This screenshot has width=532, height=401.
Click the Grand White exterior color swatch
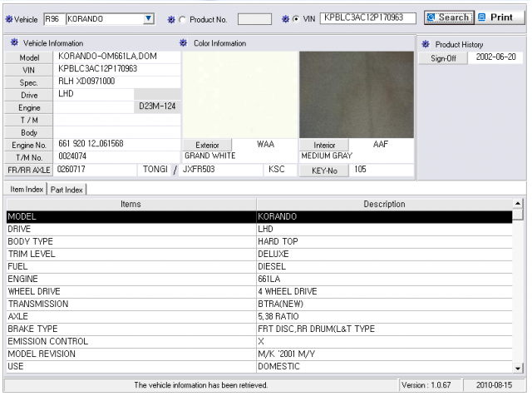tap(240, 95)
